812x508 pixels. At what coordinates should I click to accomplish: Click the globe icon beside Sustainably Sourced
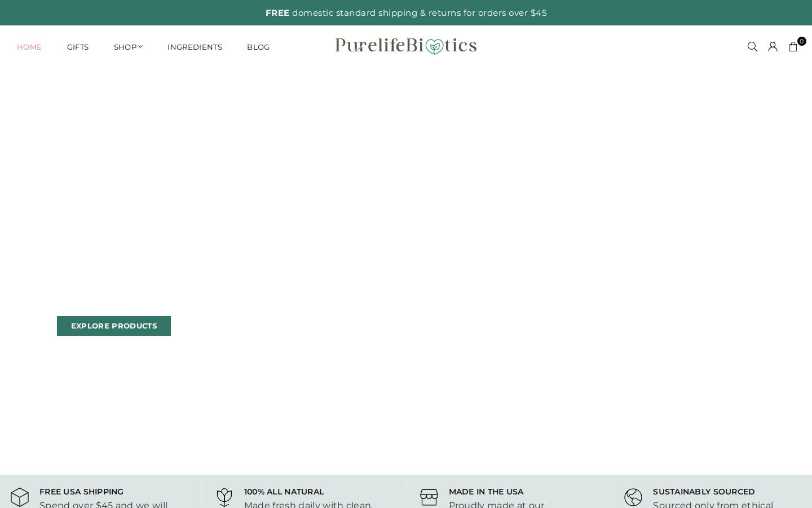(x=633, y=497)
